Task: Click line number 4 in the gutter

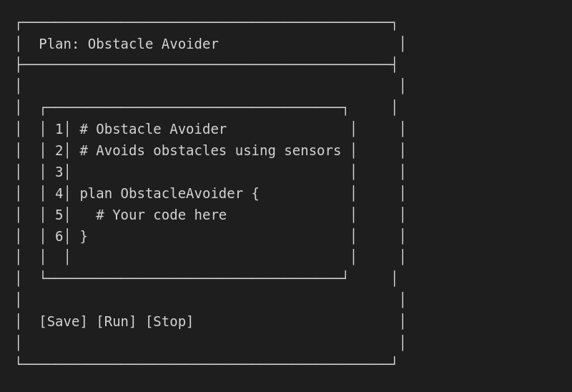Action: coord(59,194)
